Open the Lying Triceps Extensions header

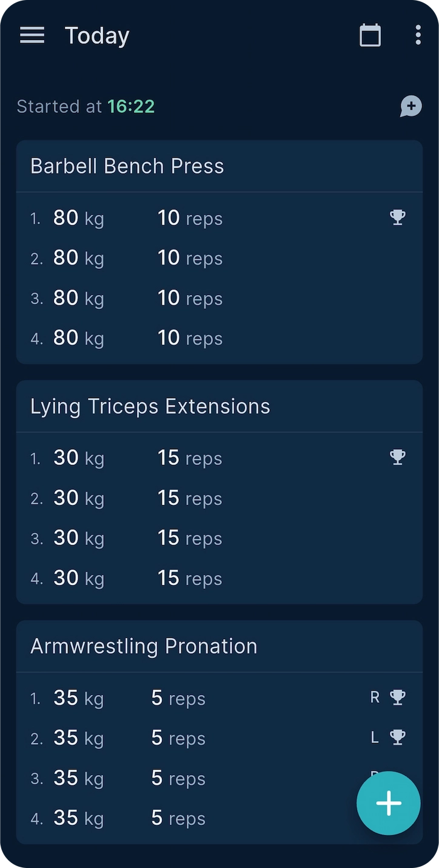coord(150,406)
